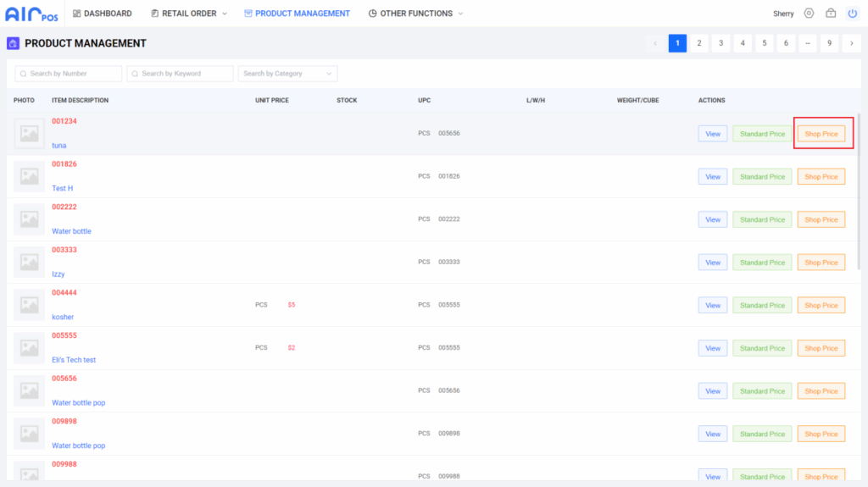The height and width of the screenshot is (487, 868).
Task: Click the Search by Keyword field
Action: (180, 74)
